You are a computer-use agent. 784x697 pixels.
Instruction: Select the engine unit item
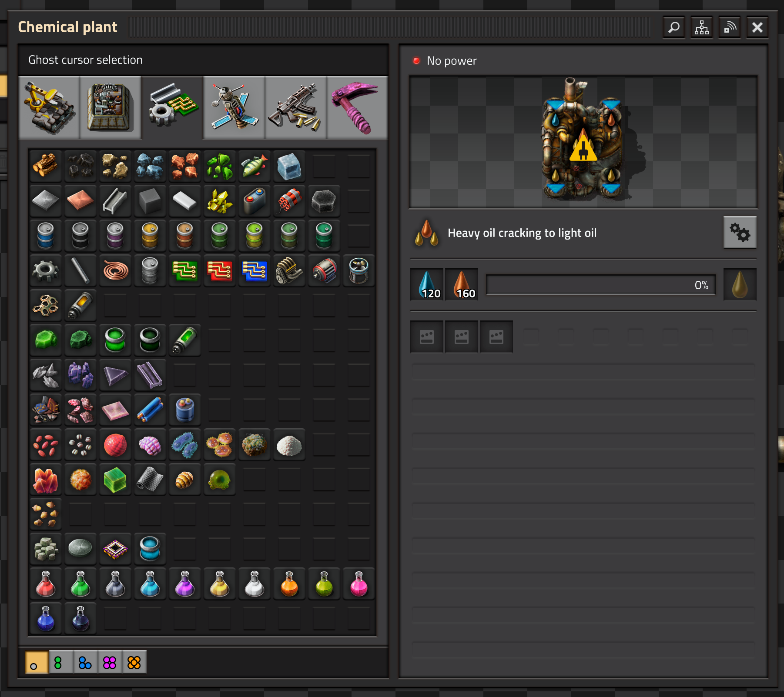[289, 270]
